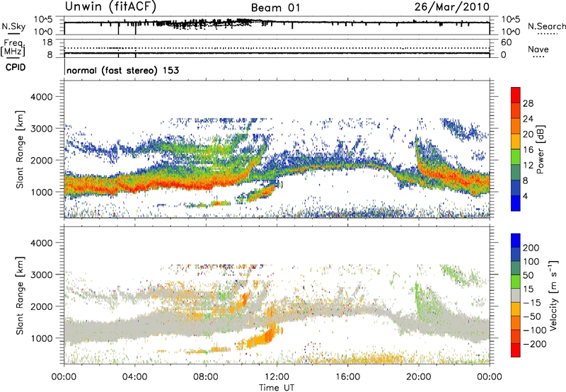
Task: Click the '12' power color bar label
Action: point(528,166)
